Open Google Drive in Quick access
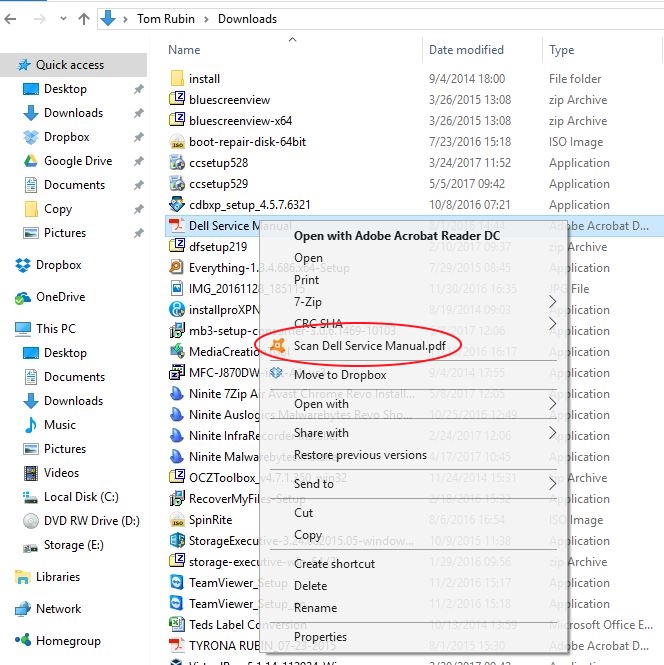The width and height of the screenshot is (664, 665). pyautogui.click(x=78, y=161)
